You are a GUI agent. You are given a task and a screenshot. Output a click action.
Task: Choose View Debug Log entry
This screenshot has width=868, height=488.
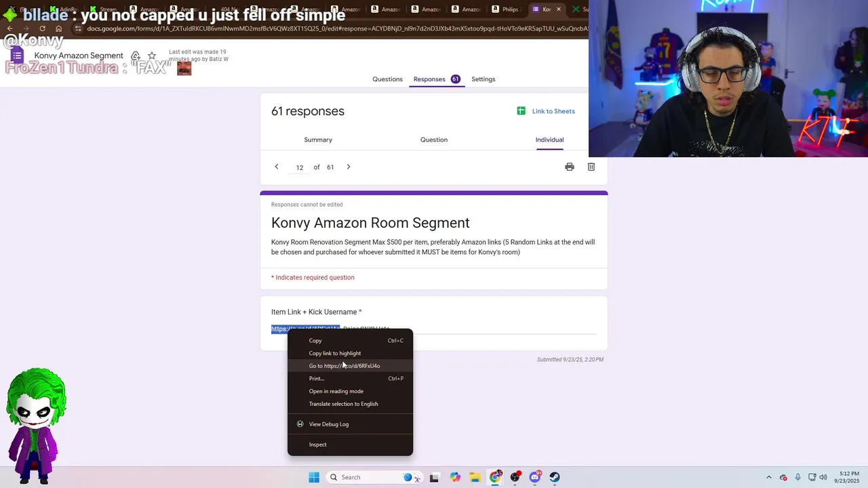(351, 424)
